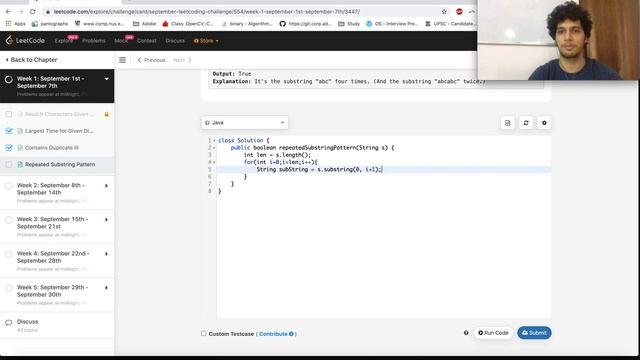Expand Week 5 September 29th section arrow
The image size is (640, 360).
coord(107,288)
